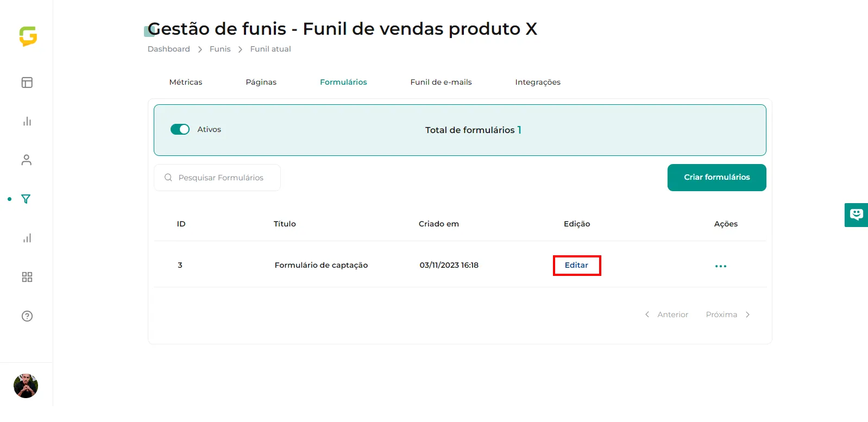Open the user profile sidebar icon

(x=27, y=160)
